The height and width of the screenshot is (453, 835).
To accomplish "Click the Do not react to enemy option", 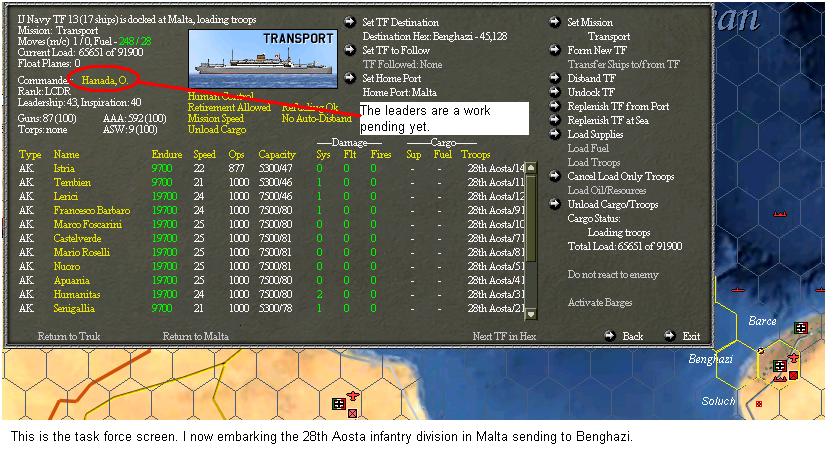I will [613, 275].
